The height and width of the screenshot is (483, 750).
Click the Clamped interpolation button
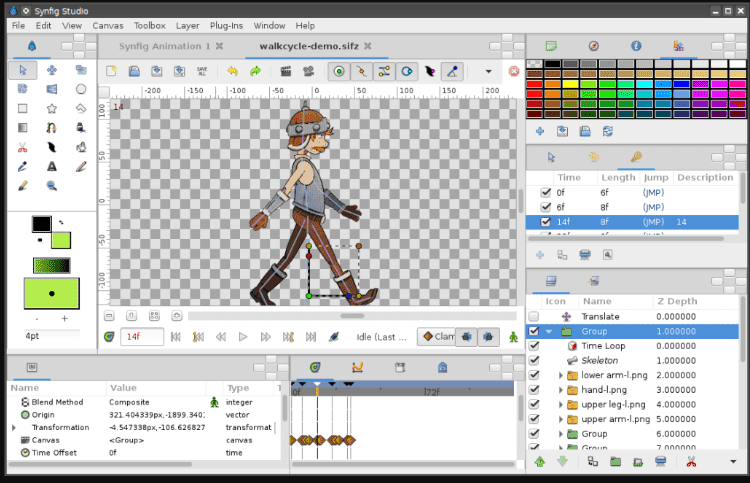coord(437,337)
